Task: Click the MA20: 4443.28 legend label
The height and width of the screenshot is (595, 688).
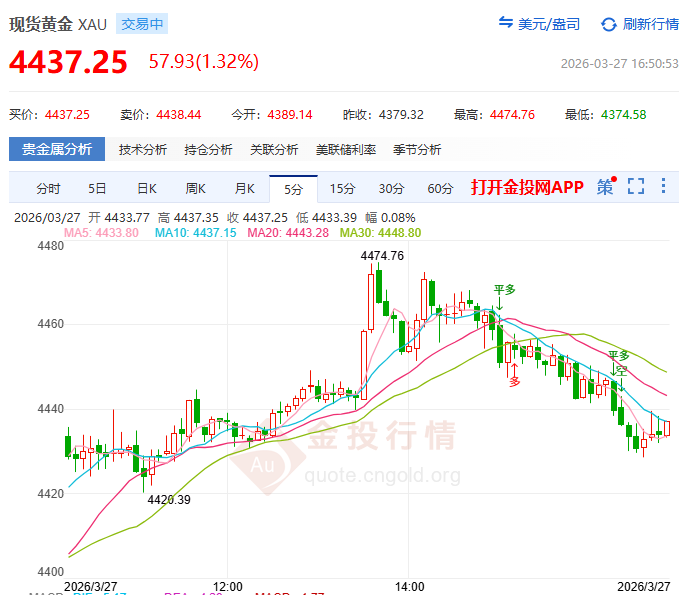Action: click(288, 233)
